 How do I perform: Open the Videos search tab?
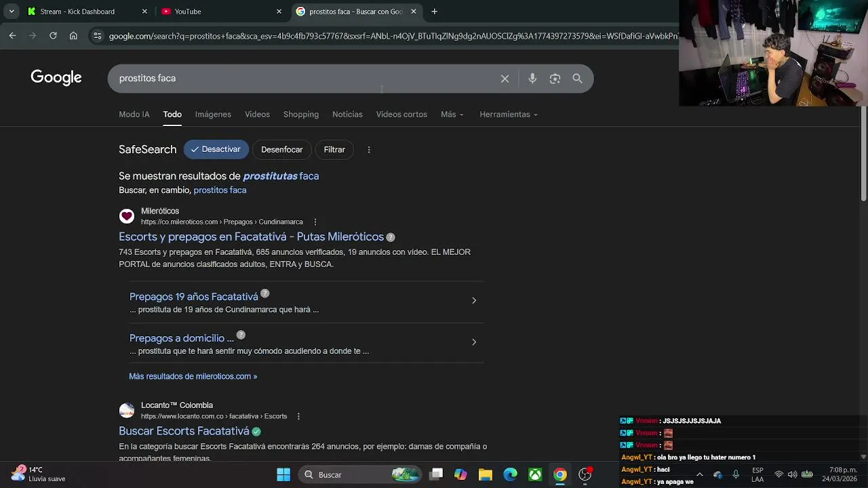coord(257,115)
